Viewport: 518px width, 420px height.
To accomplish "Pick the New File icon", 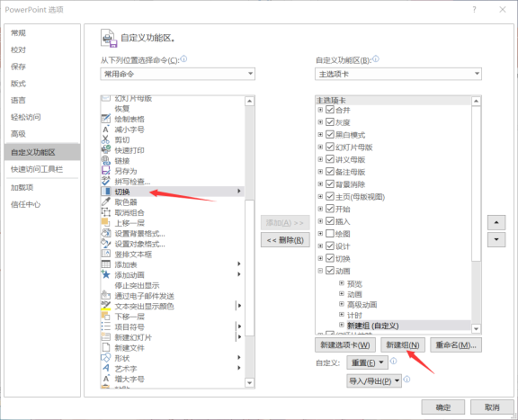I will [106, 348].
